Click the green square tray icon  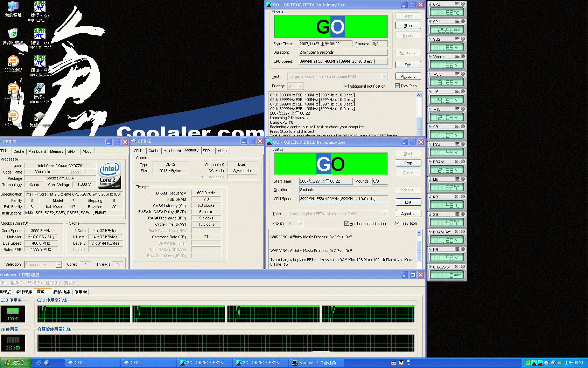click(x=528, y=363)
